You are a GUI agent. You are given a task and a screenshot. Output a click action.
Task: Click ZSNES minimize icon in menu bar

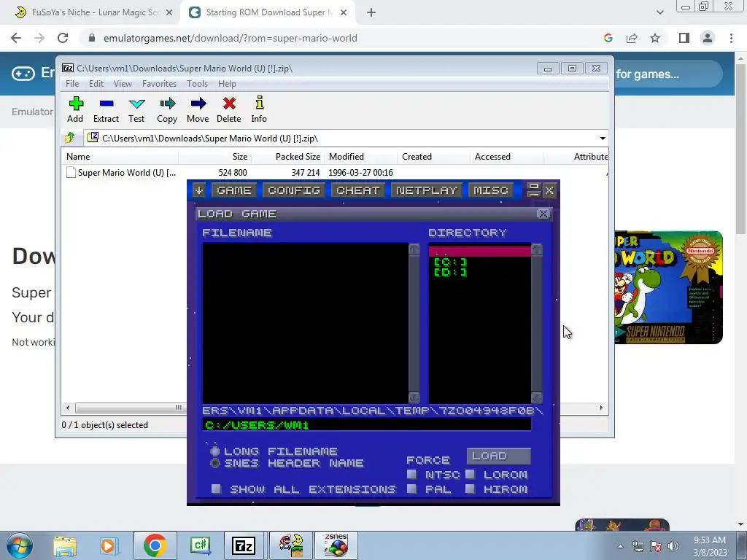(x=533, y=190)
